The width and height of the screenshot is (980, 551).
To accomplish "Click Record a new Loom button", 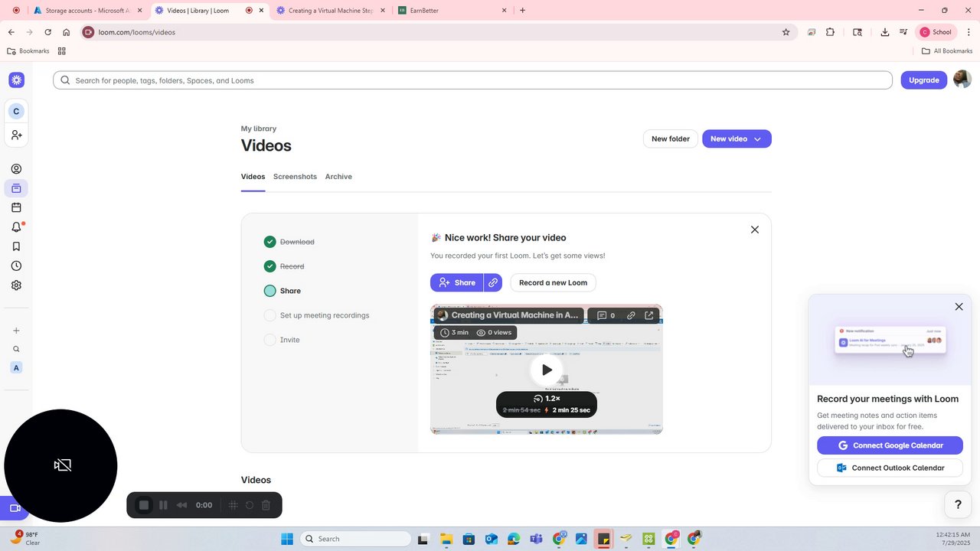I will (x=553, y=282).
